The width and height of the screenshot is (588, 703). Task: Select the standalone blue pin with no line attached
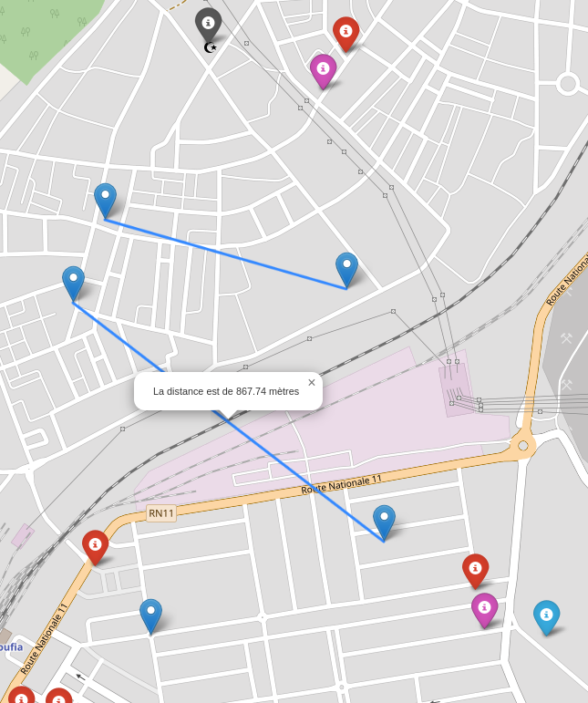pyautogui.click(x=151, y=617)
